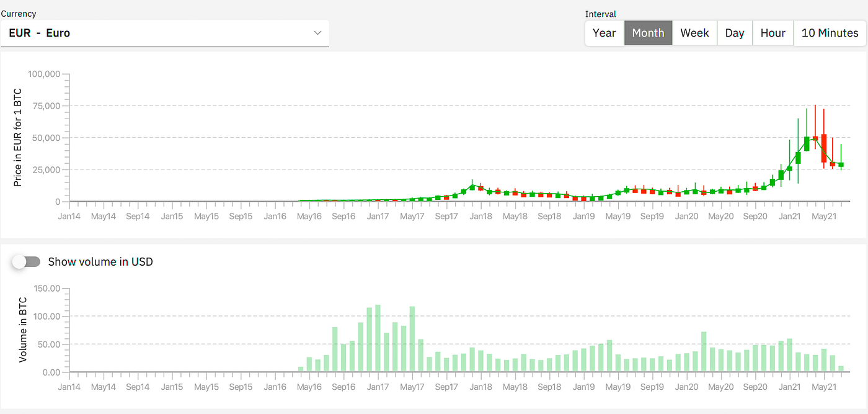The image size is (868, 414).
Task: Click the Sep16 label on volume chart
Action: point(343,387)
